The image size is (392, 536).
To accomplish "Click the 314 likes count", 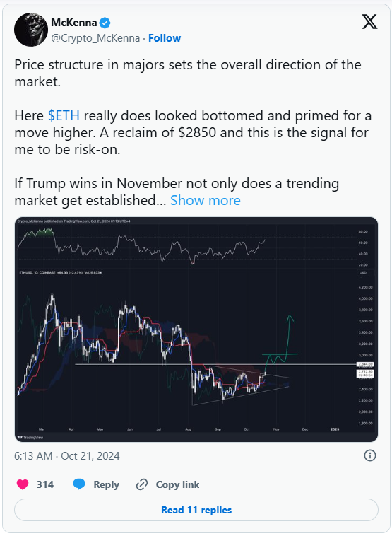I will pos(45,484).
